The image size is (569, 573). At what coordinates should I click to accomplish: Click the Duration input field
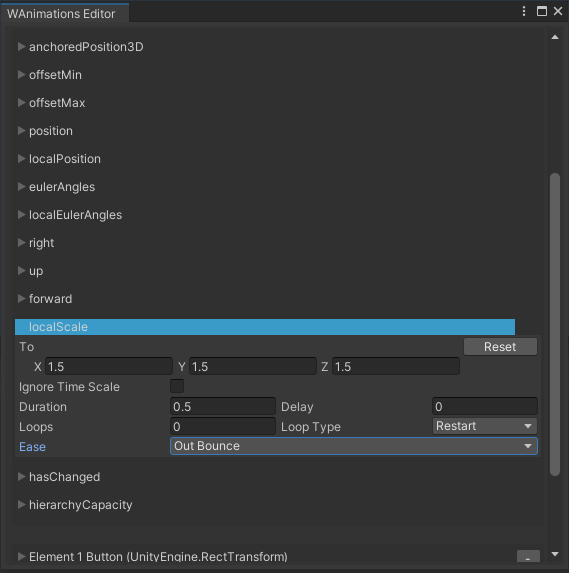click(x=223, y=406)
